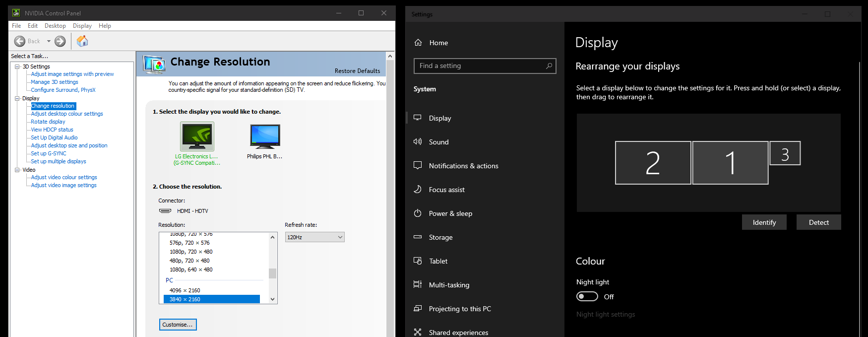This screenshot has height=337, width=868.
Task: Open the Edit menu
Action: (x=33, y=26)
